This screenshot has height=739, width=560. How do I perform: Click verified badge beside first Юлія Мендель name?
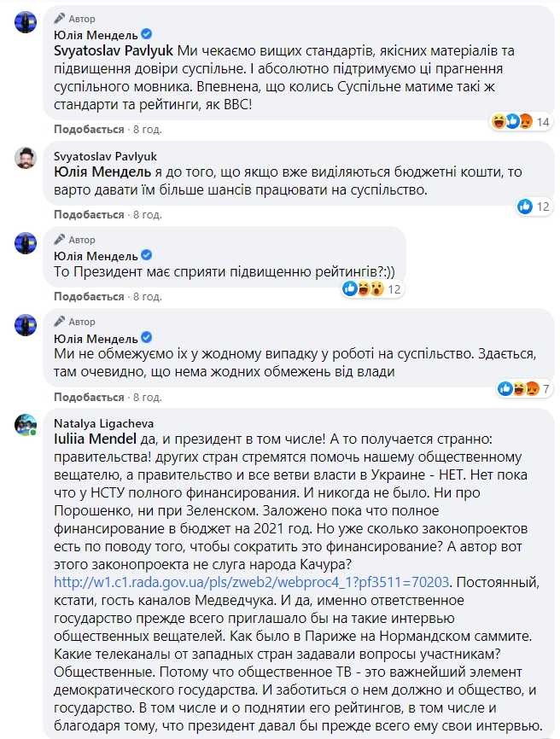[147, 35]
